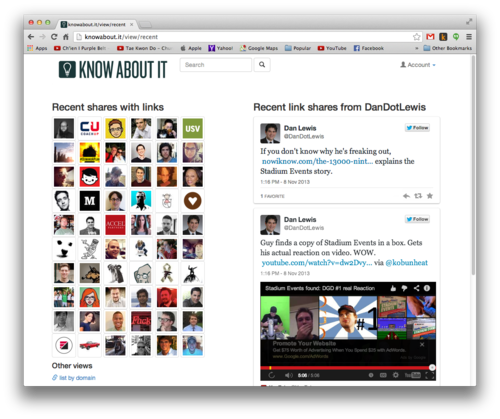
Task: Open Apps bookmark shortcut
Action: click(37, 48)
